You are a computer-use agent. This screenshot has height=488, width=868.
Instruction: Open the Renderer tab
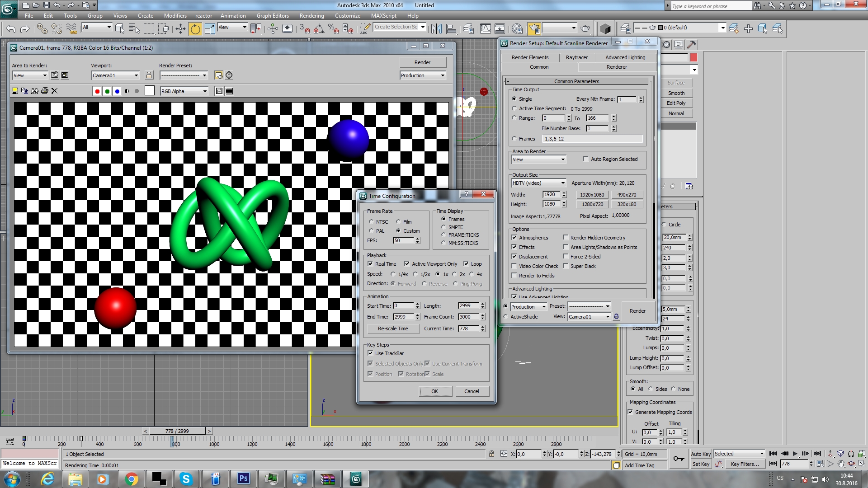(x=617, y=67)
